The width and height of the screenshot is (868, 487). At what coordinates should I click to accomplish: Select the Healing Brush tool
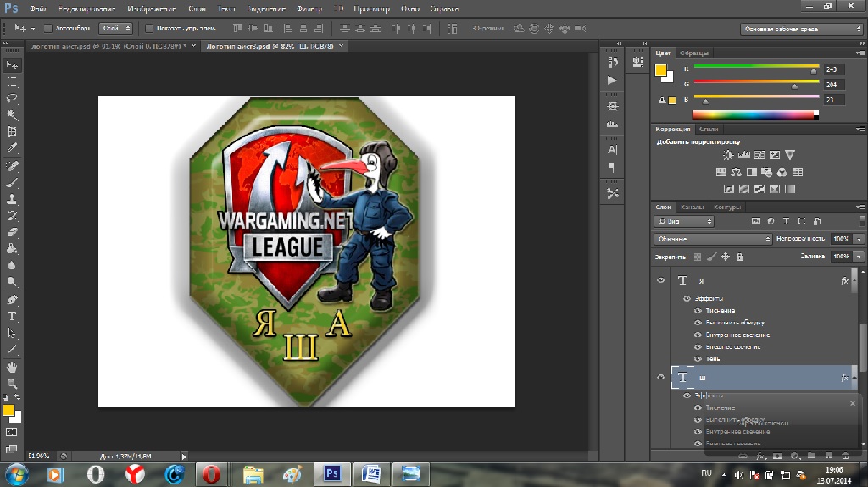coord(12,166)
